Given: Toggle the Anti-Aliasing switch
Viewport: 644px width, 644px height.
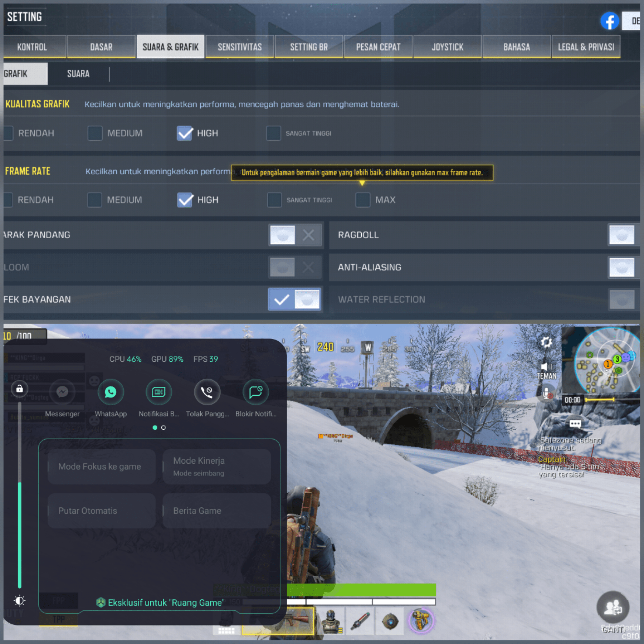Looking at the screenshot, I should 622,267.
